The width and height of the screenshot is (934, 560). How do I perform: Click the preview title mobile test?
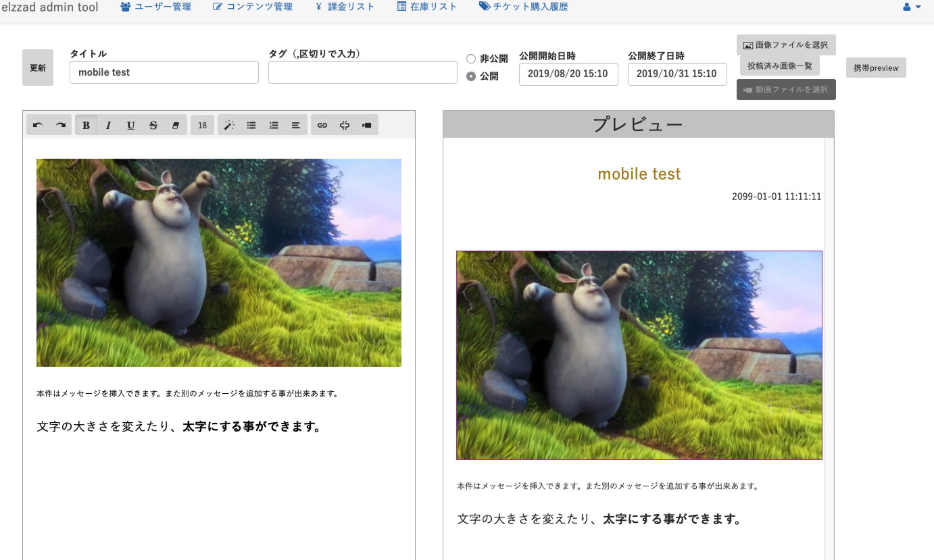pos(639,174)
